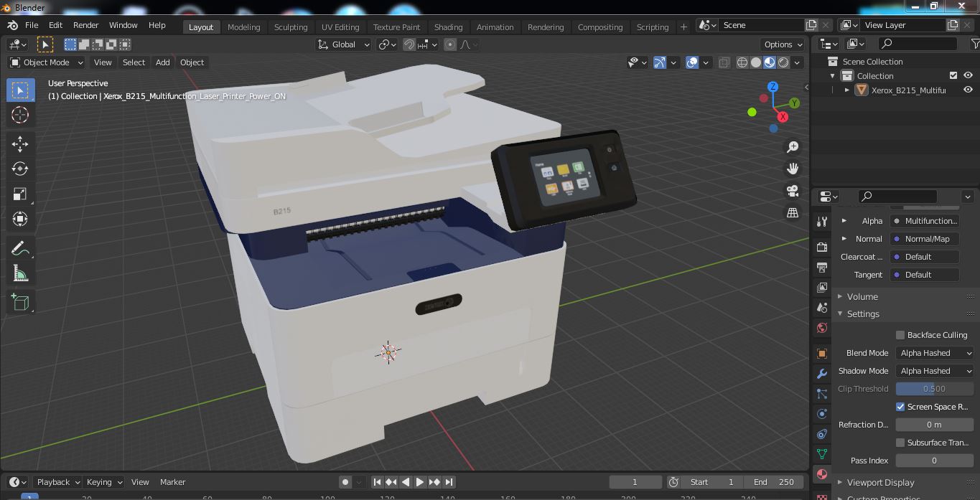
Task: Switch to Solid viewport shading
Action: pos(756,62)
